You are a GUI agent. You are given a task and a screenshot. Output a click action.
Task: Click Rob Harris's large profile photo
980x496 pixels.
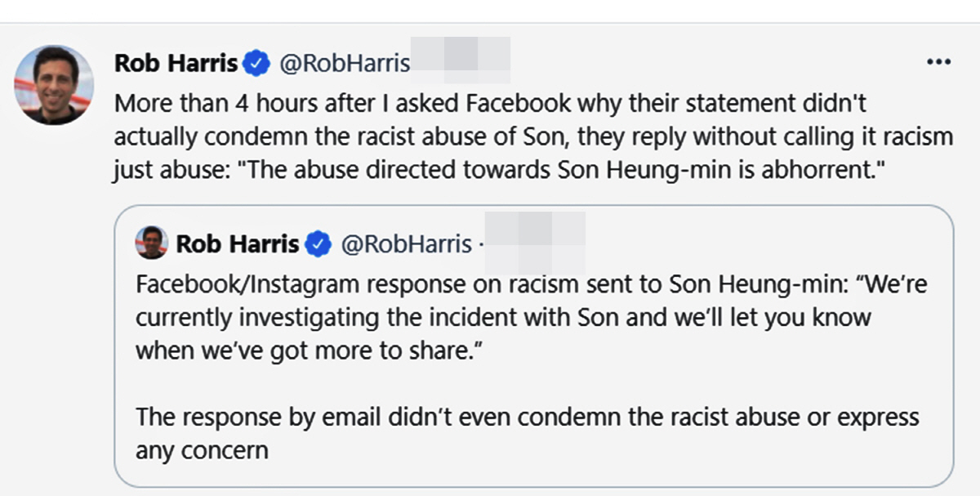click(55, 85)
